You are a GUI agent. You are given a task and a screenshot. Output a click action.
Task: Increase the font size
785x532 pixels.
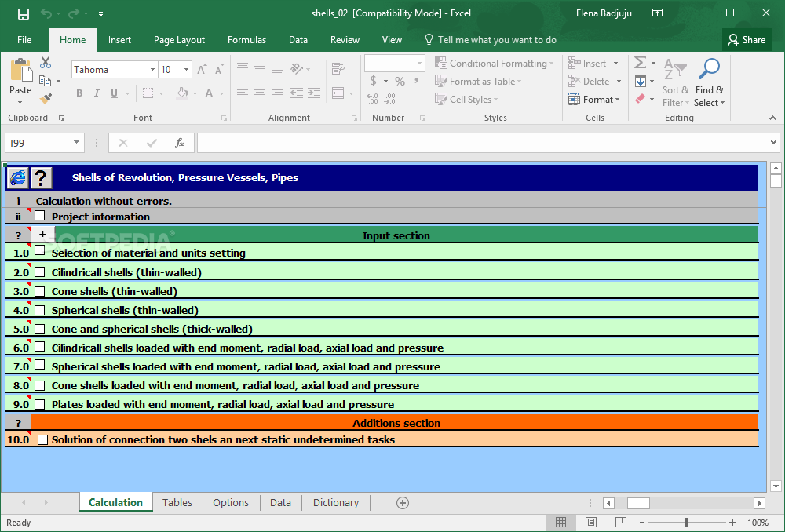coord(202,70)
